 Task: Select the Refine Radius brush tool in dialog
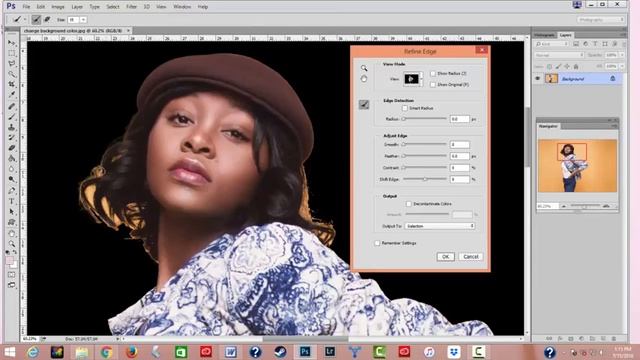point(364,104)
